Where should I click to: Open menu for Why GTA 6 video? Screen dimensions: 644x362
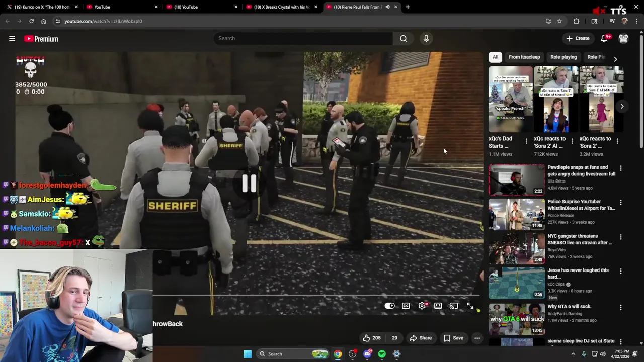pos(620,307)
